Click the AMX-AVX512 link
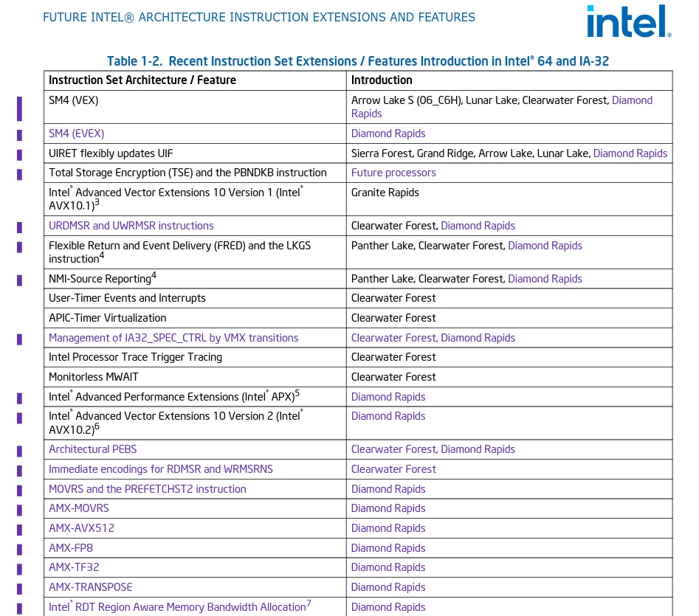The height and width of the screenshot is (616, 699). pyautogui.click(x=82, y=528)
